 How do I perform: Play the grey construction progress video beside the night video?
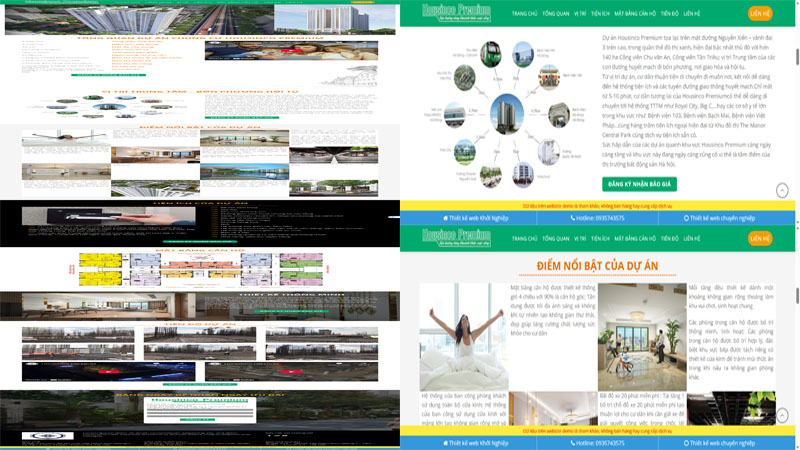pyautogui.click(x=291, y=371)
